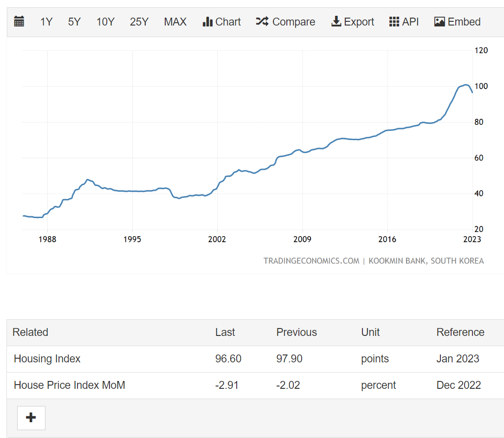This screenshot has height=438, width=504.
Task: Open the Housing Index related link
Action: coord(47,359)
